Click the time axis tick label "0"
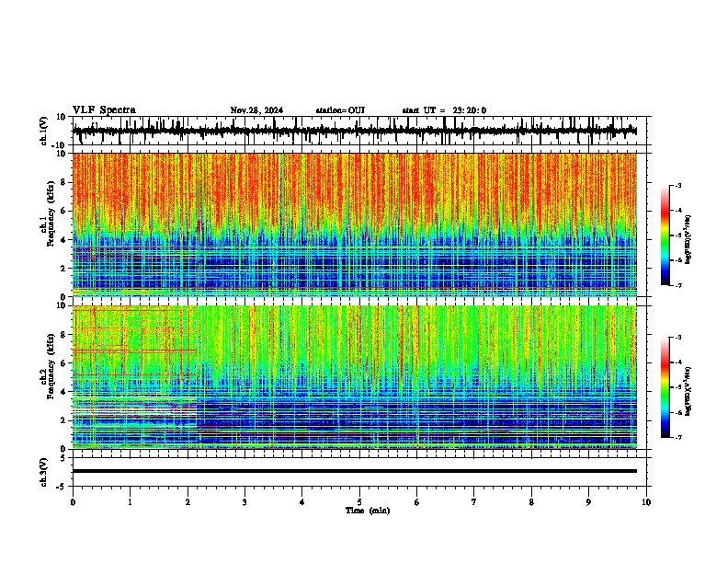 click(x=73, y=502)
